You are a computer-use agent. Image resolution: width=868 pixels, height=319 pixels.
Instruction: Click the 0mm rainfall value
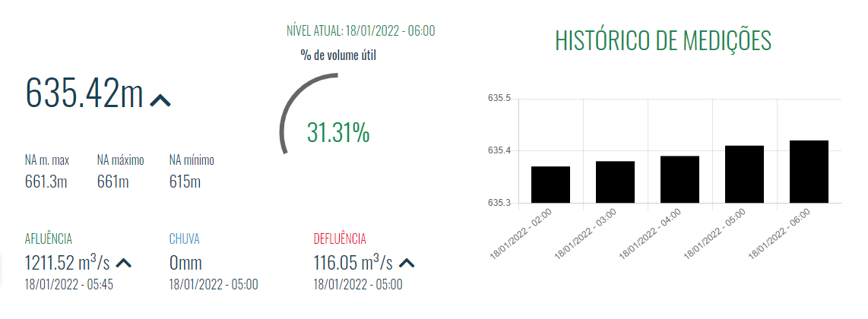187,264
